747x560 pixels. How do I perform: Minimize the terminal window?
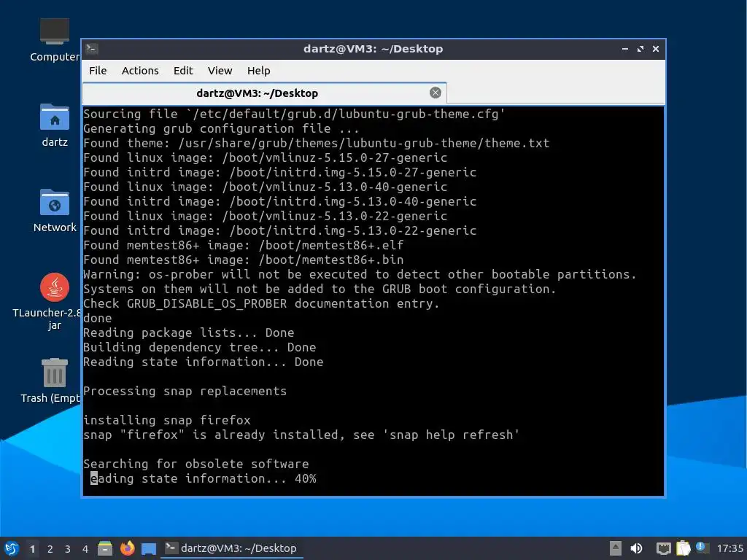coord(625,49)
